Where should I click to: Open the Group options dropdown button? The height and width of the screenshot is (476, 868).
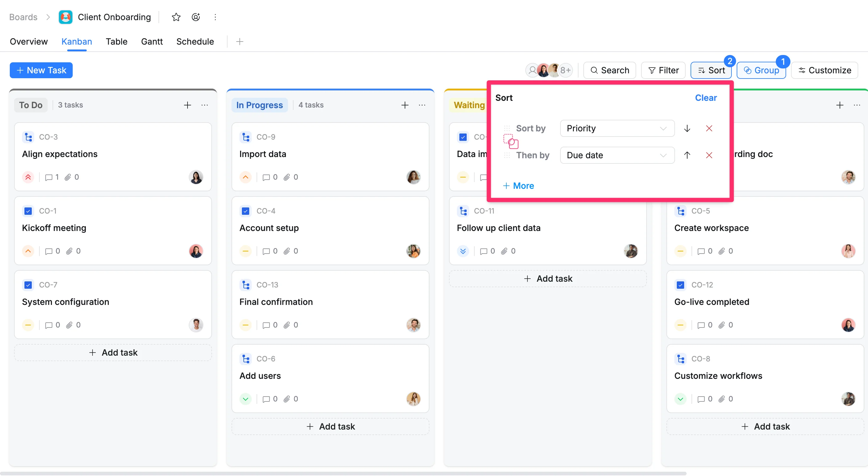[761, 70]
